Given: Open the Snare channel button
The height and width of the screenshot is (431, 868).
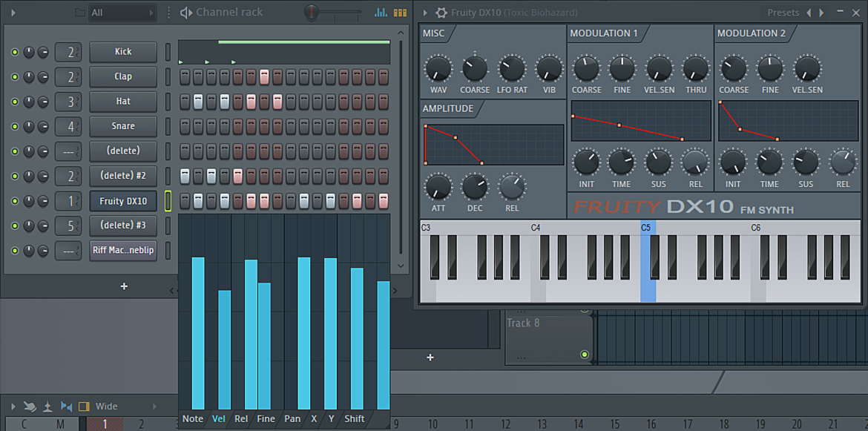Looking at the screenshot, I should point(123,127).
